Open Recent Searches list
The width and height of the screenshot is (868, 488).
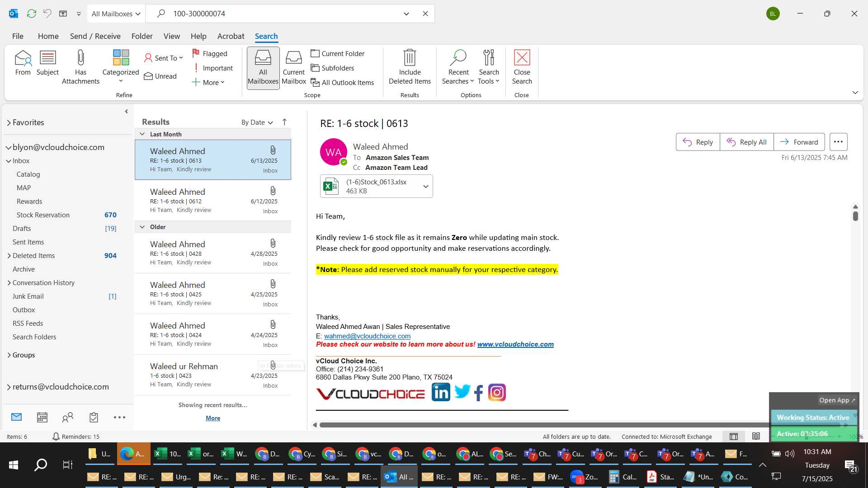458,67
